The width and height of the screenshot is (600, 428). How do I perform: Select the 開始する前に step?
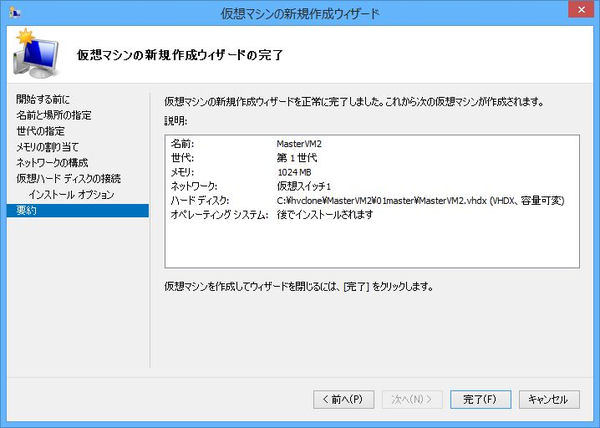point(43,99)
